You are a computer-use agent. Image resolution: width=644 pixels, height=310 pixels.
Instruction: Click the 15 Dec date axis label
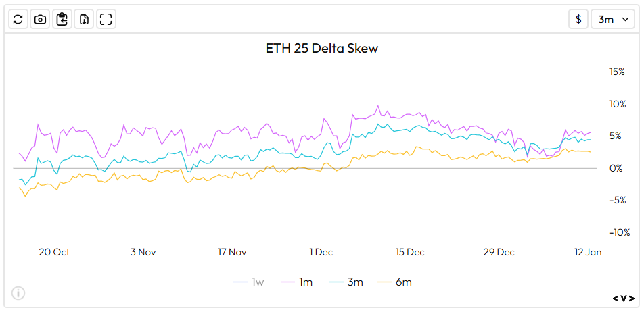click(x=410, y=252)
